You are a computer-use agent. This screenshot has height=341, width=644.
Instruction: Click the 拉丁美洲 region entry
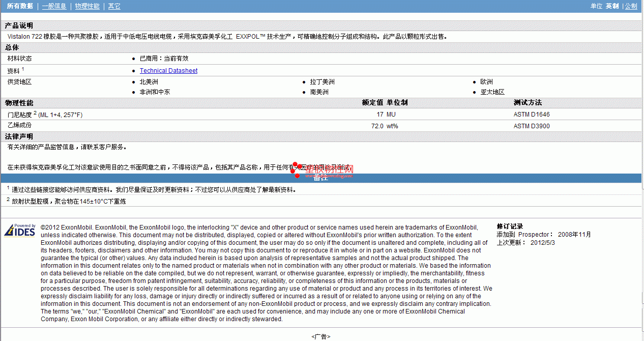coord(322,82)
